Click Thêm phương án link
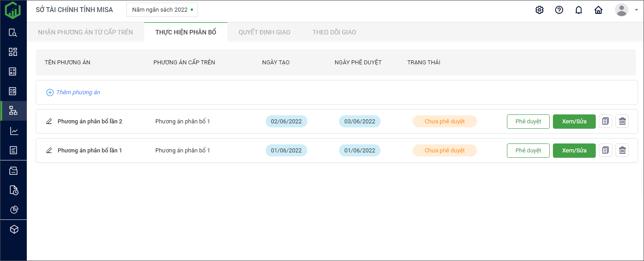The height and width of the screenshot is (261, 644). click(x=78, y=93)
